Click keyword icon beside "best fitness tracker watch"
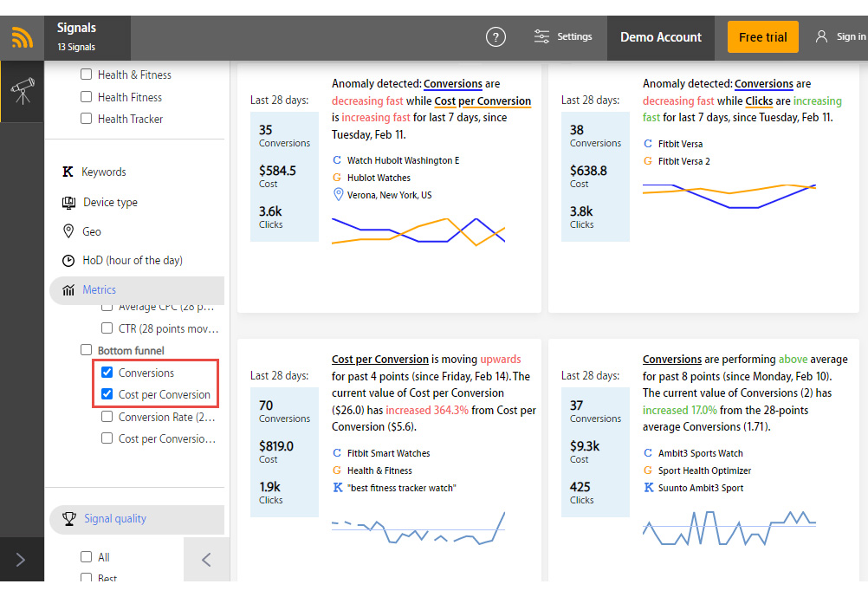This screenshot has width=868, height=597. [x=338, y=487]
